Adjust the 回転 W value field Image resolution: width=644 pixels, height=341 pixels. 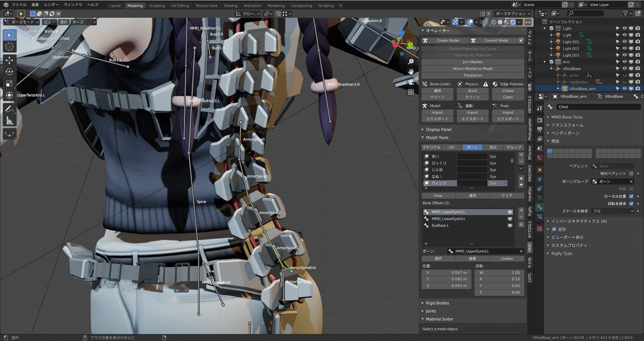point(500,272)
